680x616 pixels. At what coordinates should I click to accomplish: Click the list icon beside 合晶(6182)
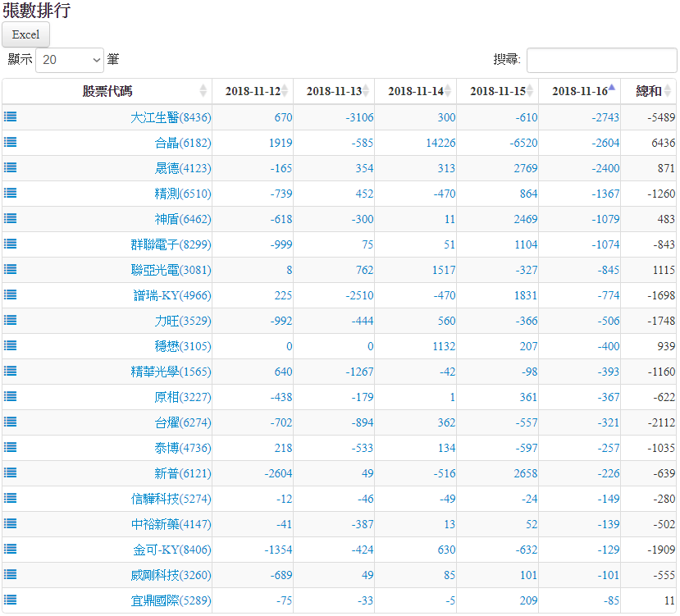(10, 142)
